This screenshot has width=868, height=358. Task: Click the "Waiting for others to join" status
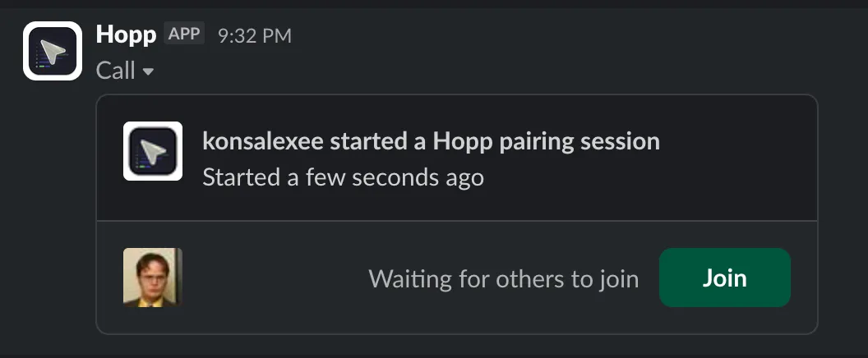(x=503, y=278)
